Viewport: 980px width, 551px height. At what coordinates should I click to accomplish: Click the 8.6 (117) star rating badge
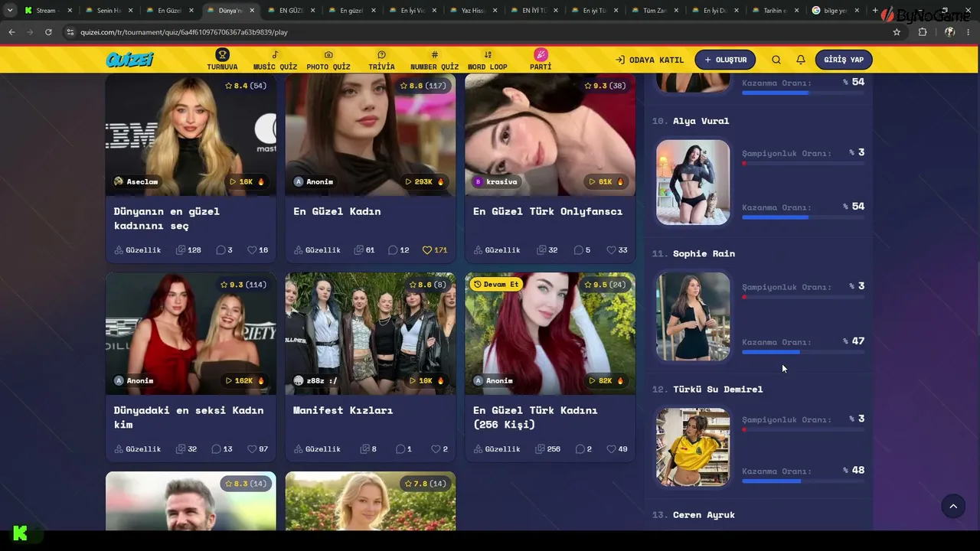423,86
